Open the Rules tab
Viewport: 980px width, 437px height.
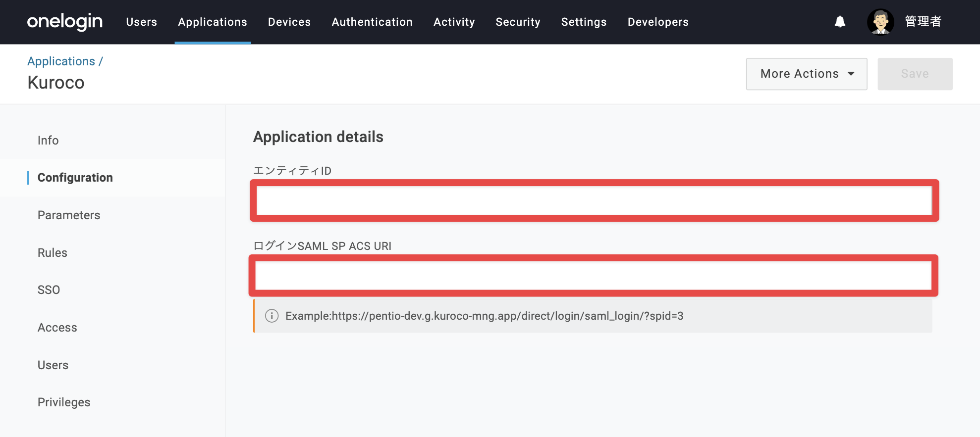pyautogui.click(x=53, y=253)
